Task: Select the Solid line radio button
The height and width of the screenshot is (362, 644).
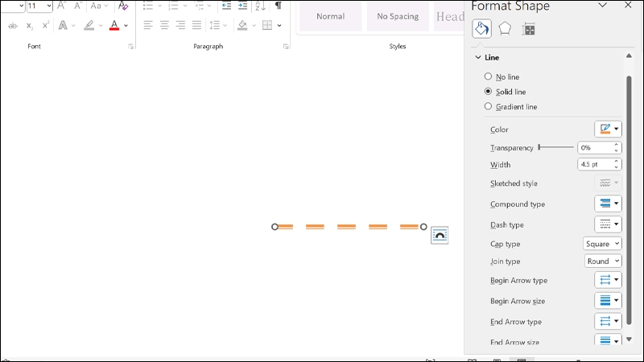Action: [x=488, y=92]
